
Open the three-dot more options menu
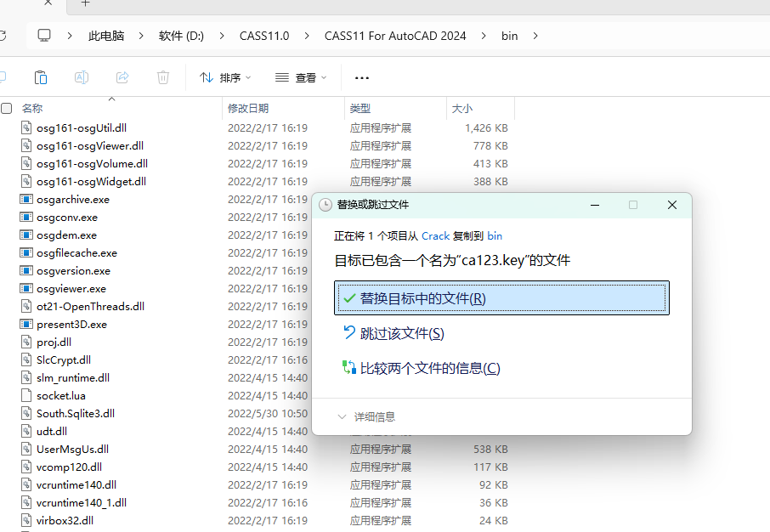[x=362, y=78]
